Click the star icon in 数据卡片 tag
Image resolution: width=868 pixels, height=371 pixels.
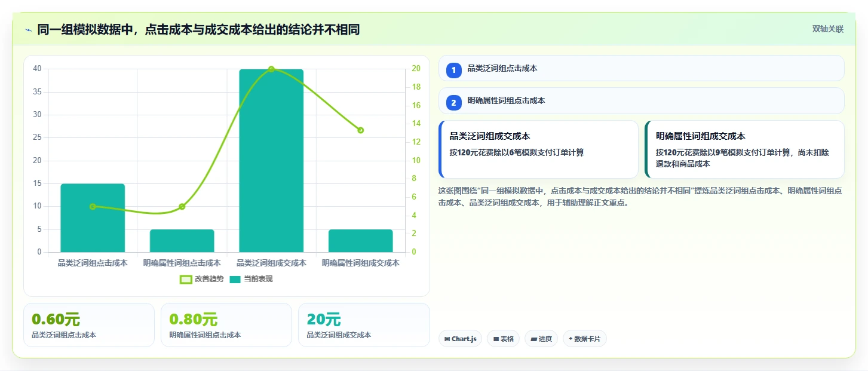pyautogui.click(x=571, y=339)
